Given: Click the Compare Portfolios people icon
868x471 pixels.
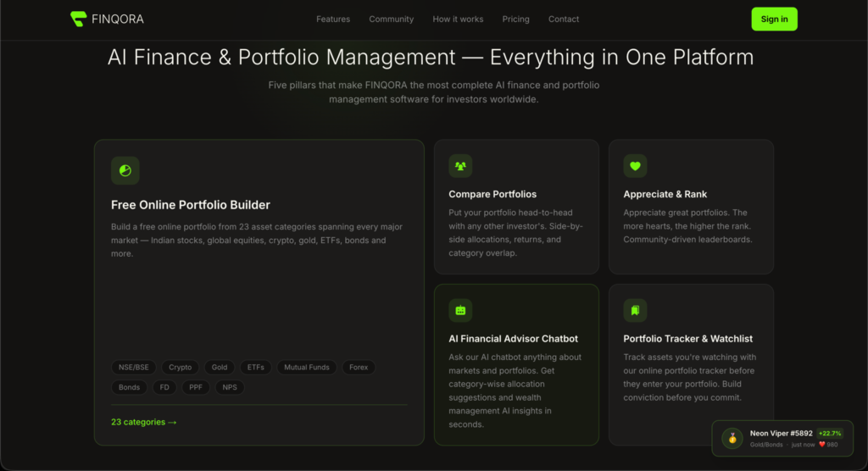Looking at the screenshot, I should coord(460,166).
